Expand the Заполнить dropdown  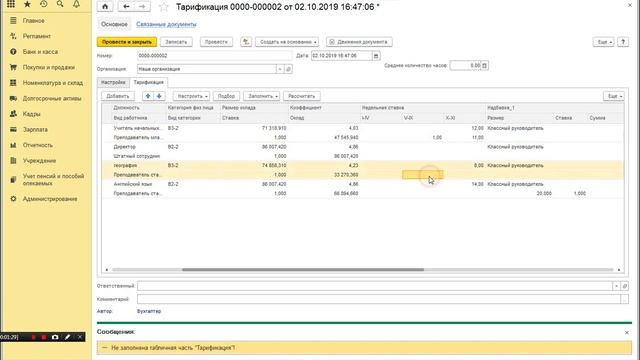261,96
